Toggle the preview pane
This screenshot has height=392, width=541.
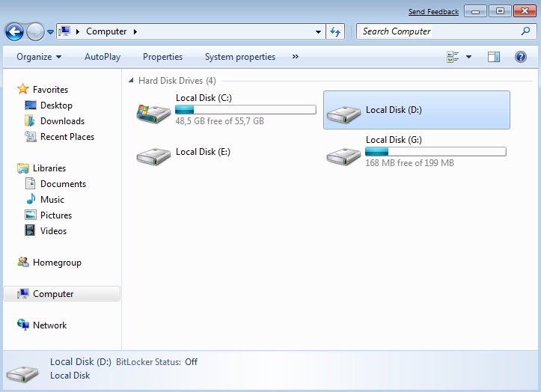pos(494,57)
